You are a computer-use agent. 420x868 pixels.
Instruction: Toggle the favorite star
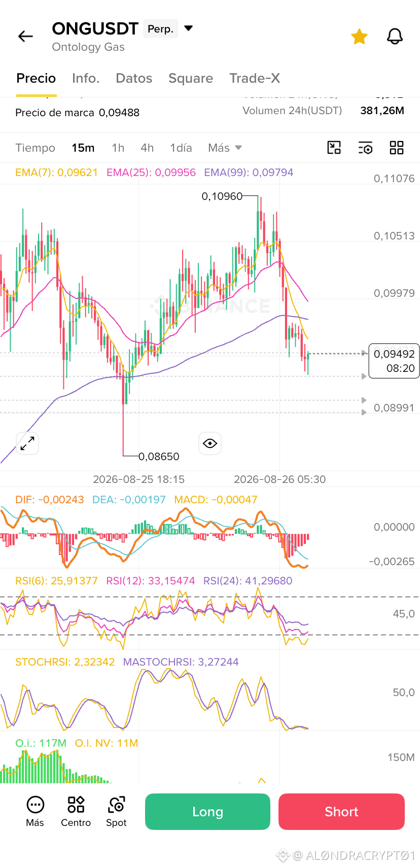point(359,37)
